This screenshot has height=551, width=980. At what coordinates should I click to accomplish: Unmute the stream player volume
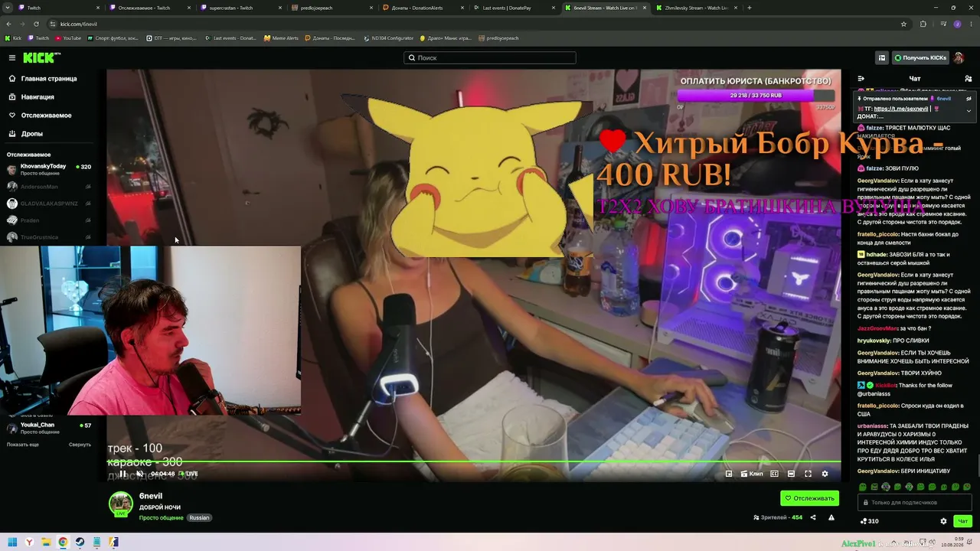pos(139,474)
